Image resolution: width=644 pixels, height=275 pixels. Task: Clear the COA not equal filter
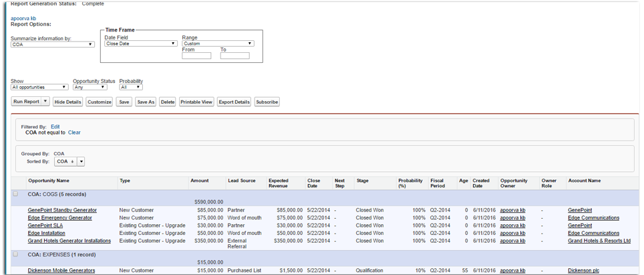74,132
